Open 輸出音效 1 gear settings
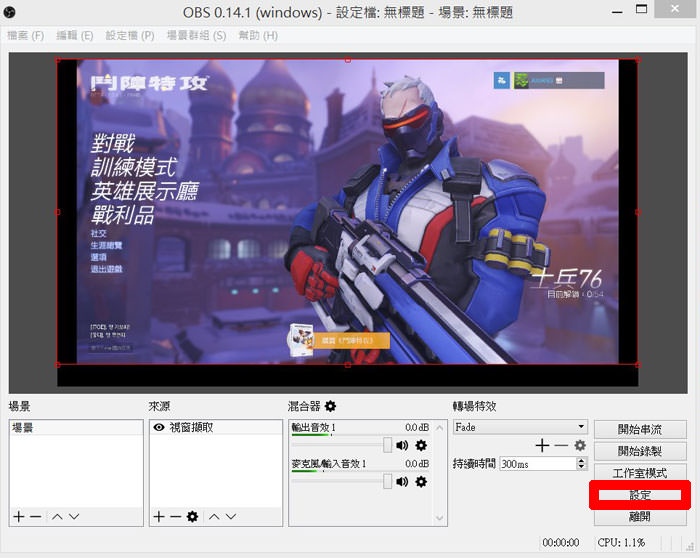This screenshot has width=700, height=558. (421, 445)
